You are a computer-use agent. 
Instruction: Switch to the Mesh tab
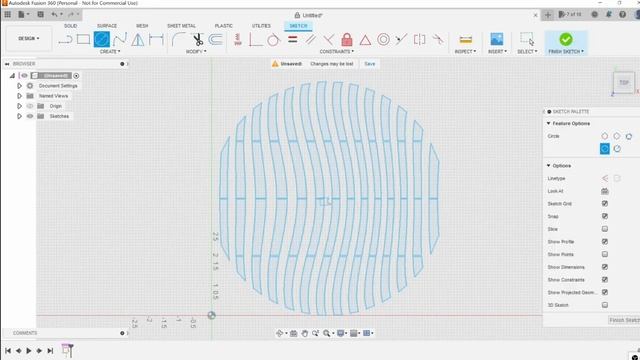point(142,26)
